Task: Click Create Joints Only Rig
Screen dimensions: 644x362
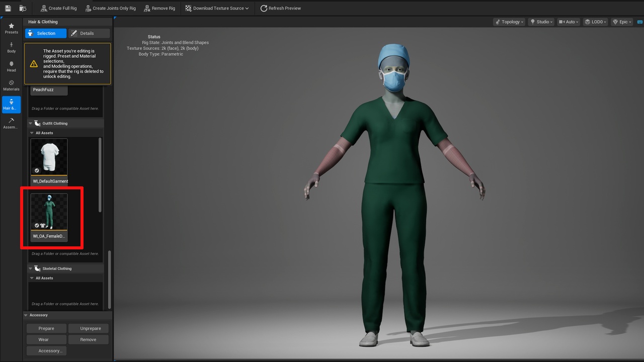Action: coord(110,8)
